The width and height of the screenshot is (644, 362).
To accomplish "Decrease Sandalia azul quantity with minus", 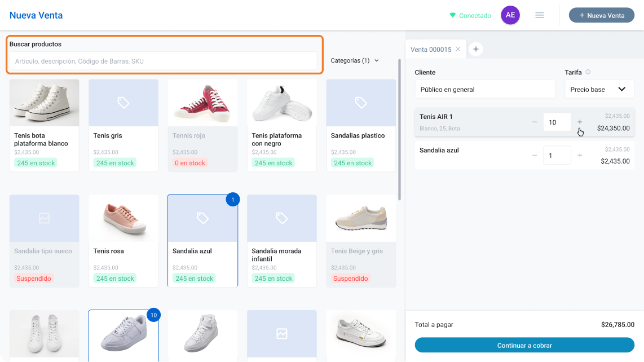I will (x=535, y=155).
